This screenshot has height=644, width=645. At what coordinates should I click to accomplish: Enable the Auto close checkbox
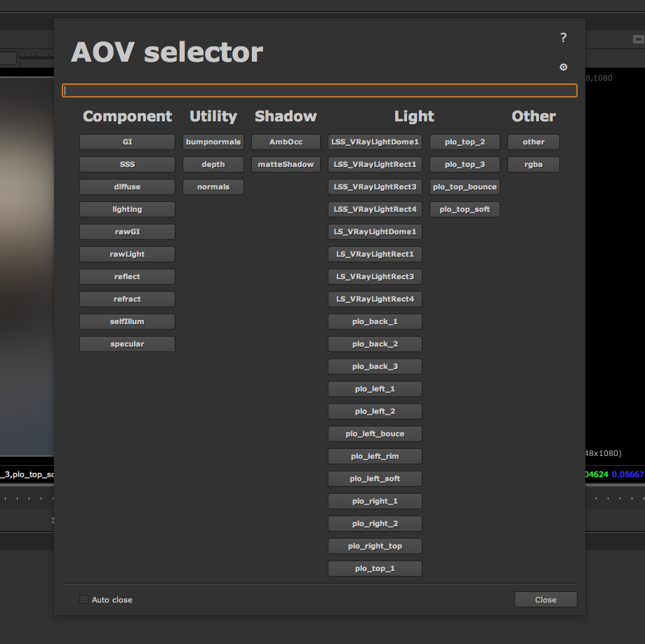(x=84, y=600)
